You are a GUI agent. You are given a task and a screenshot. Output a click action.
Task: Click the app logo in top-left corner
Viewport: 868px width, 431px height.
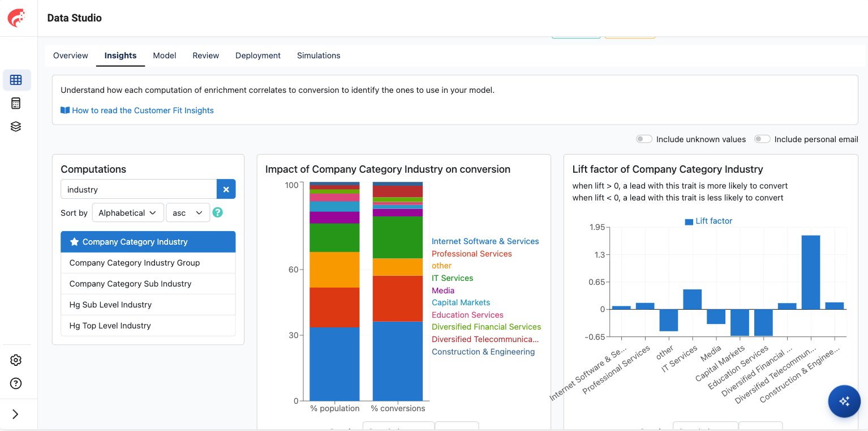[16, 18]
